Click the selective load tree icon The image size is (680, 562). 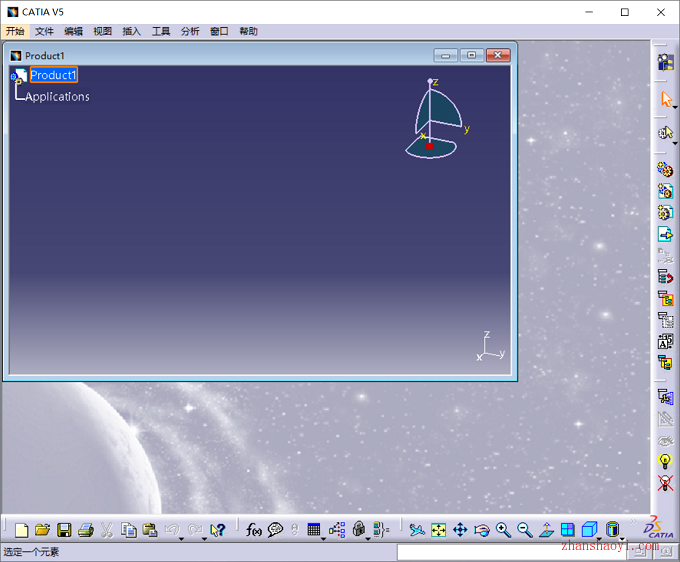665,320
